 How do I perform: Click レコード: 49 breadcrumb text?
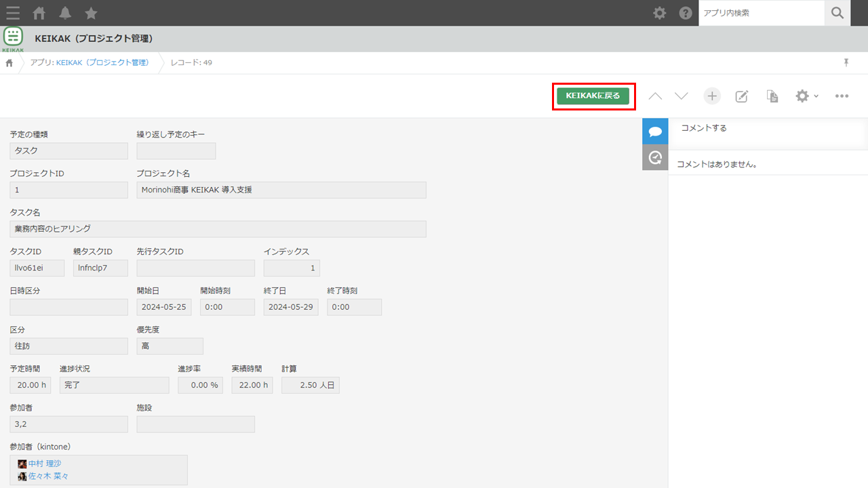[x=191, y=62]
